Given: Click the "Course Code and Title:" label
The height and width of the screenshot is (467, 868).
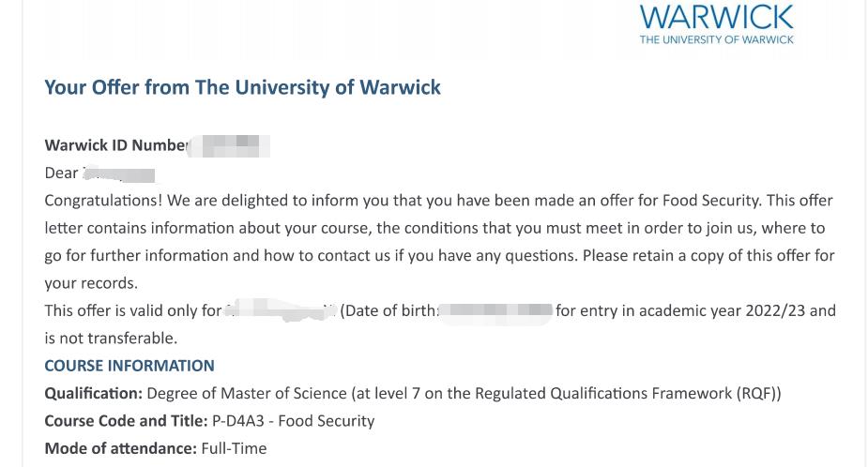Looking at the screenshot, I should coord(126,420).
